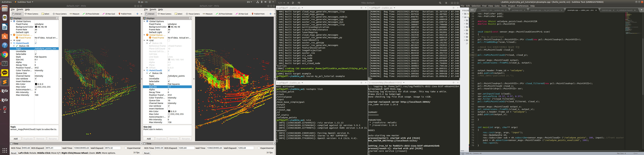
Task: Expand Grid display tree in left RViz
Action: [11, 40]
